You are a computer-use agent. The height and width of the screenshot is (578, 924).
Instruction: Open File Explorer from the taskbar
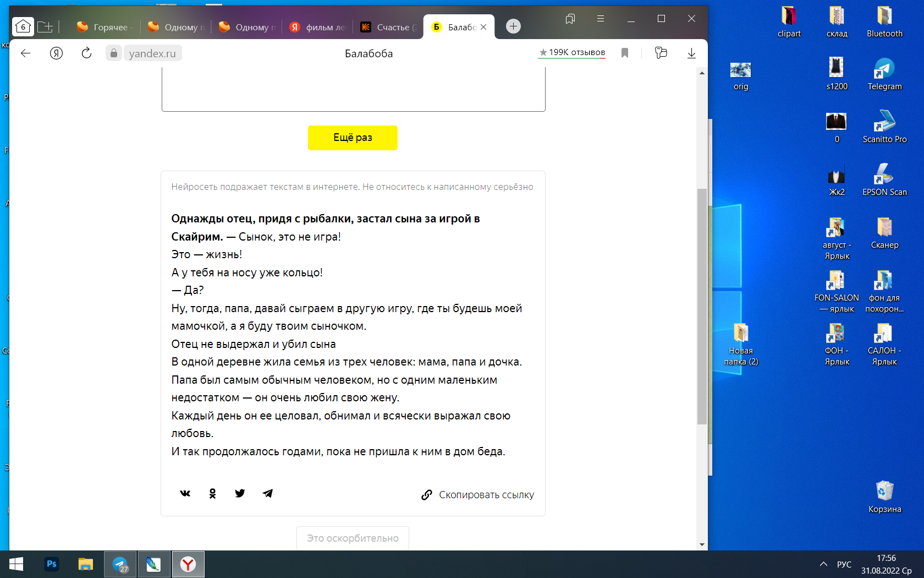pos(86,564)
